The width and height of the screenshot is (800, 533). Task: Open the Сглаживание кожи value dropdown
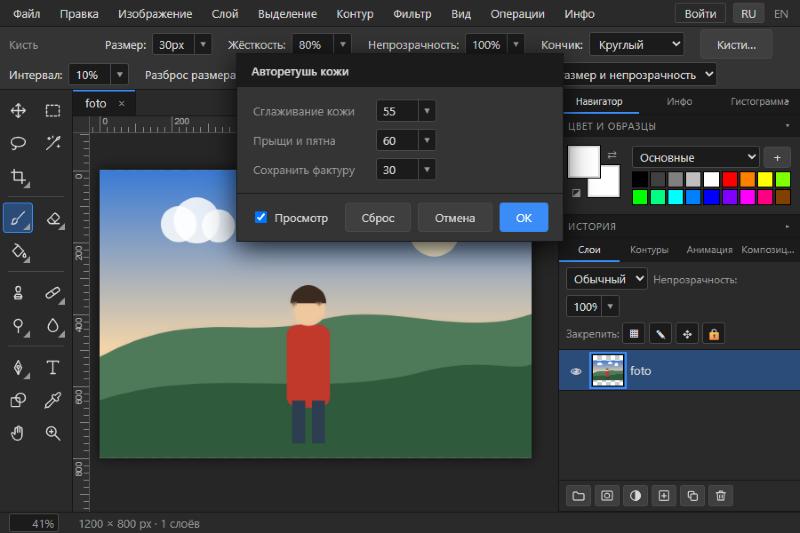coord(427,111)
